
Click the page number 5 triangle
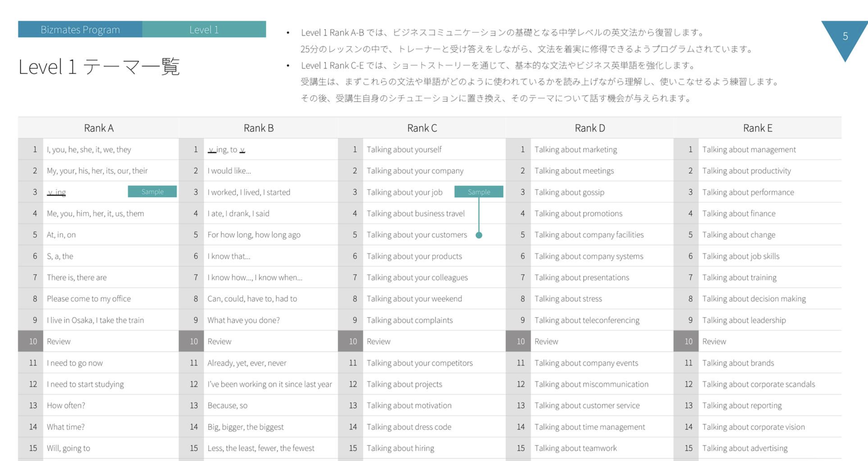tap(845, 36)
